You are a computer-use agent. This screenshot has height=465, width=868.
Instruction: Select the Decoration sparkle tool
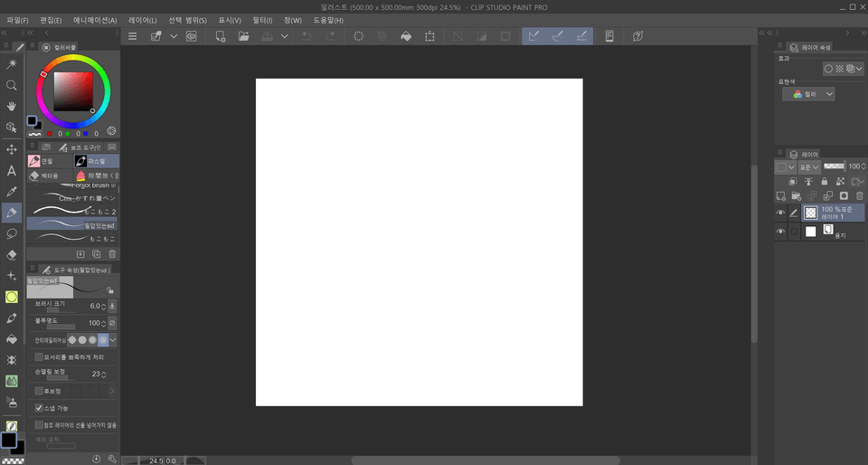pyautogui.click(x=11, y=276)
